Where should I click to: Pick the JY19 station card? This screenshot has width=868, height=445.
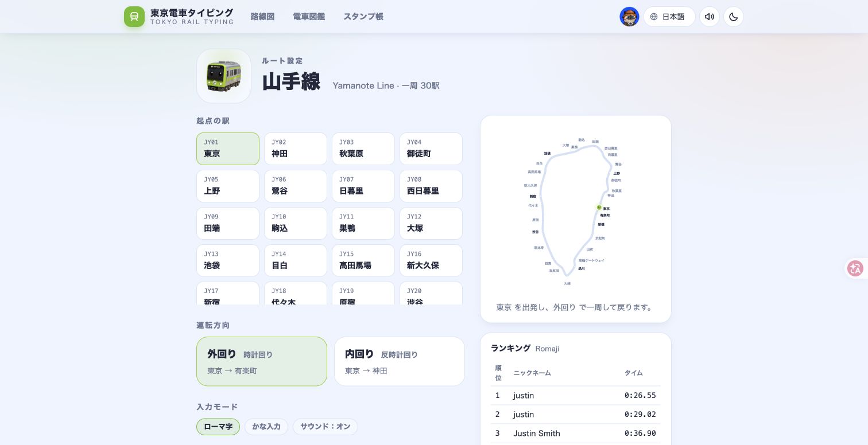[363, 293]
